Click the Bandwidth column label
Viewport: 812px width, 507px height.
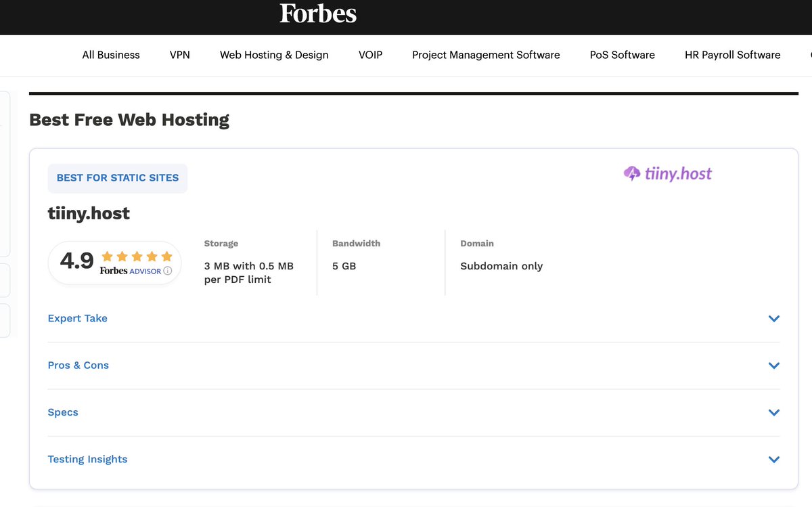coord(356,243)
